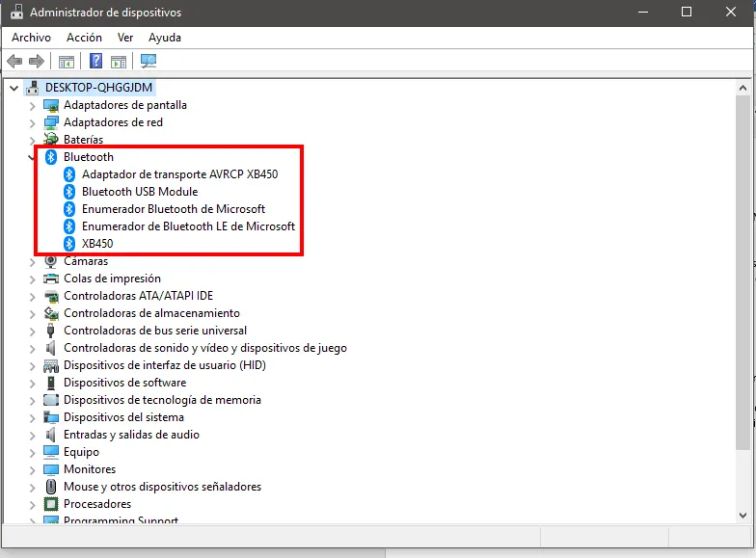Click the scrollbar down arrow
This screenshot has height=558, width=756.
[x=742, y=516]
